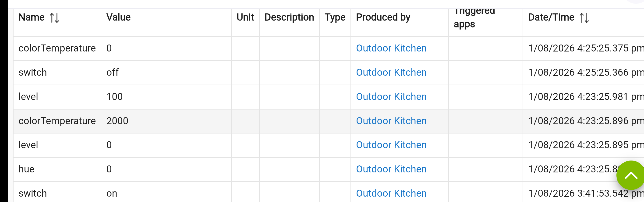Click the Unit column header

coord(245,17)
